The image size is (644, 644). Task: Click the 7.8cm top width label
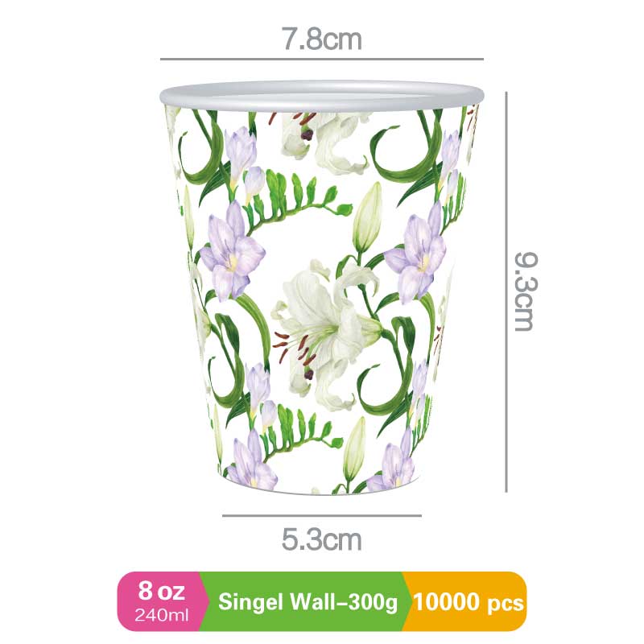(321, 39)
